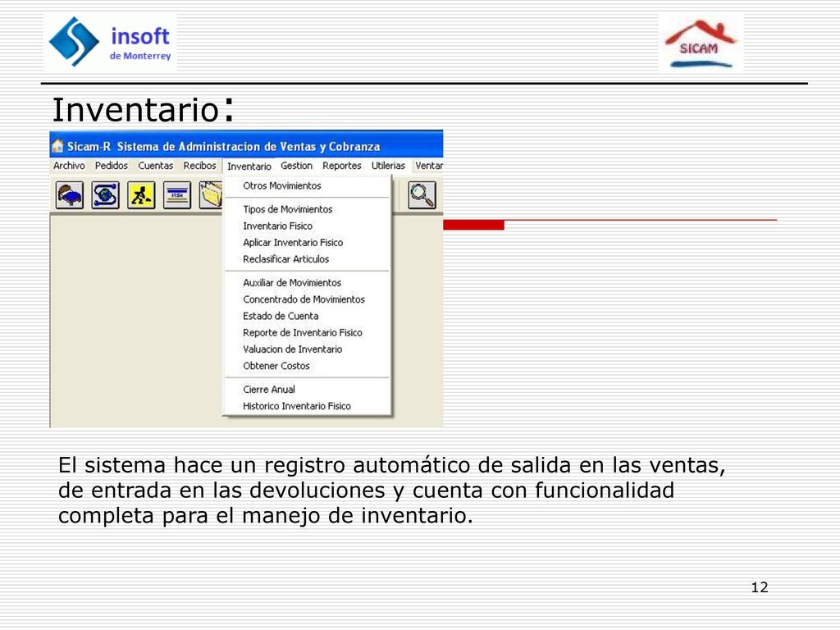840x630 pixels.
Task: Choose Inventario Fisico from menu
Action: coord(308,226)
